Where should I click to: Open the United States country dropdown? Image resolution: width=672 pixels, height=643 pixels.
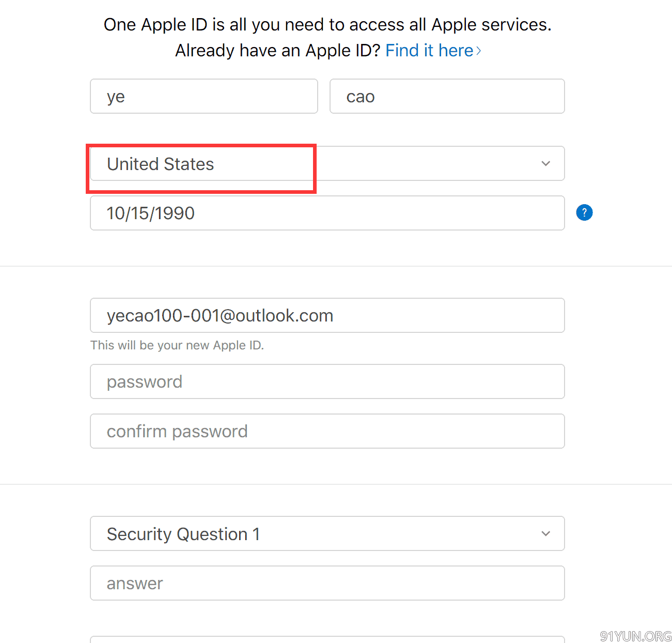tap(327, 164)
